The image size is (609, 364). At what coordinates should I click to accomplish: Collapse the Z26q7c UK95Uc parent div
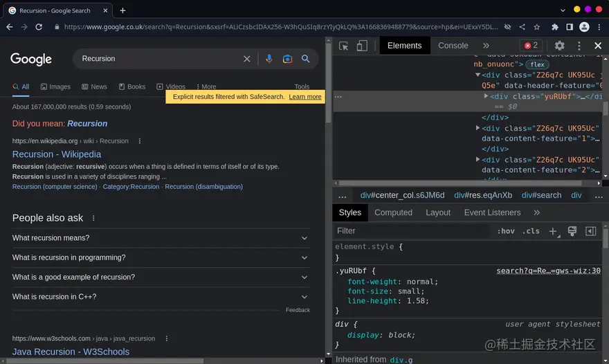coord(478,75)
